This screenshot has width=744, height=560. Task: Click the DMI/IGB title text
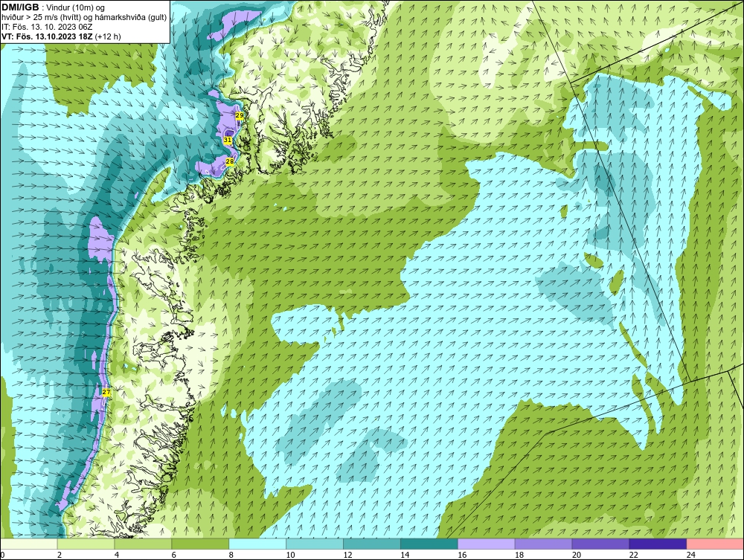click(x=20, y=7)
